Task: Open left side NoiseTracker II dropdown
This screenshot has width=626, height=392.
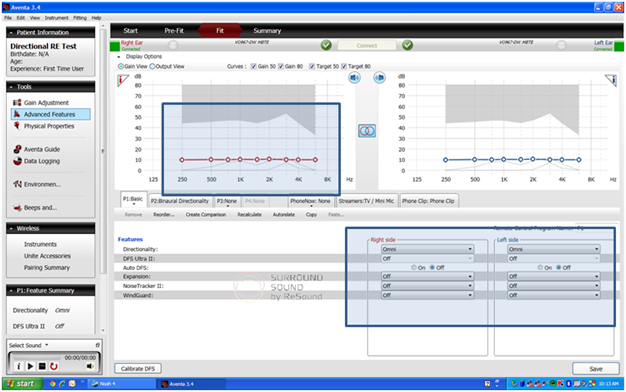Action: (x=554, y=286)
